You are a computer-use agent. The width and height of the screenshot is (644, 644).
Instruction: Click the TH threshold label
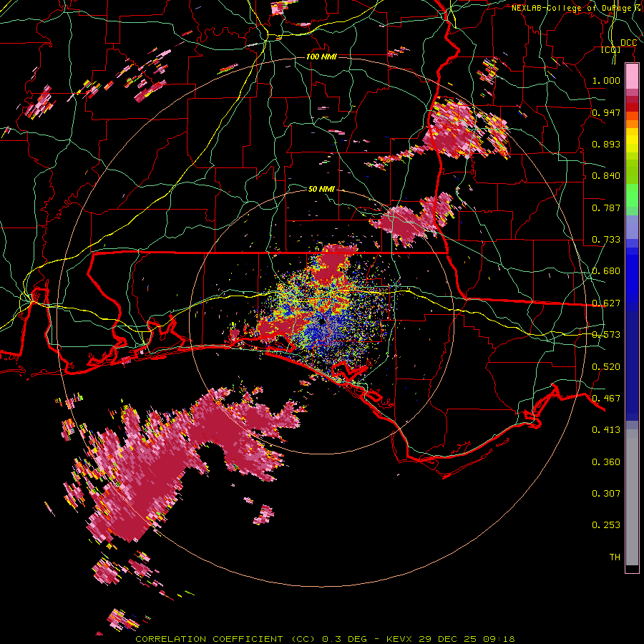click(615, 557)
